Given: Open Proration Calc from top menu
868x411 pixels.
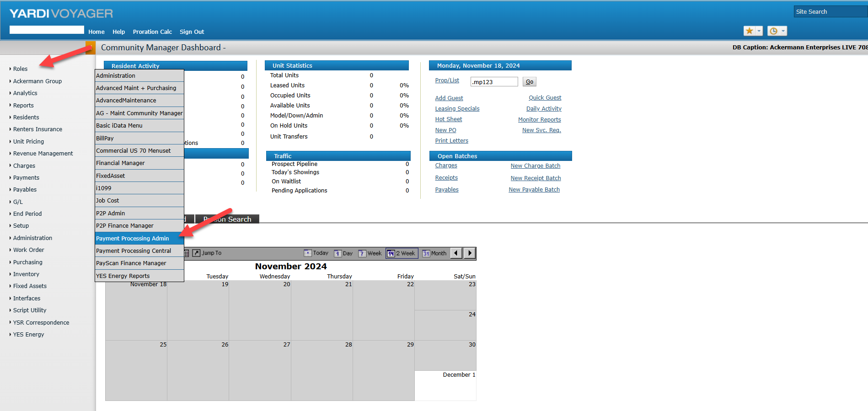Looking at the screenshot, I should [152, 32].
